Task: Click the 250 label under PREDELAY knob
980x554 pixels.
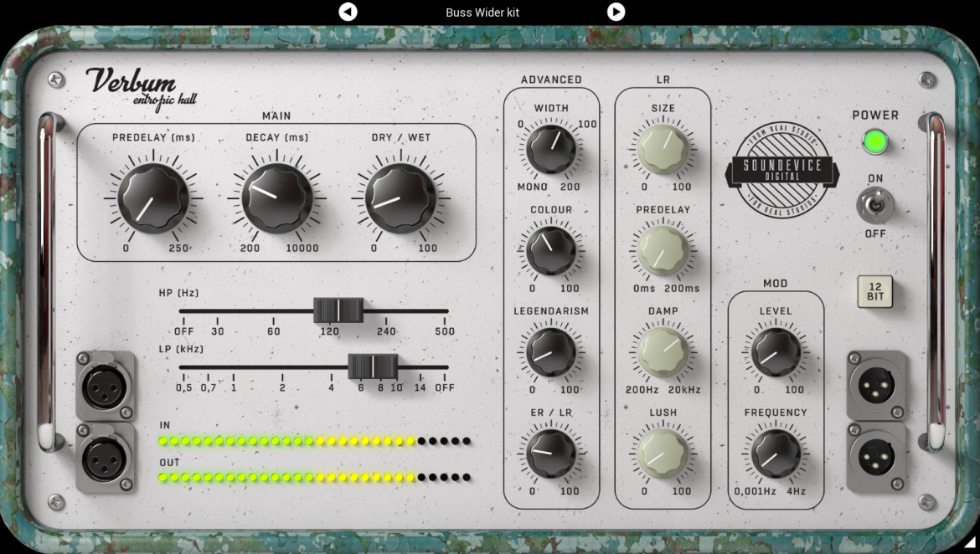Action: click(x=178, y=248)
